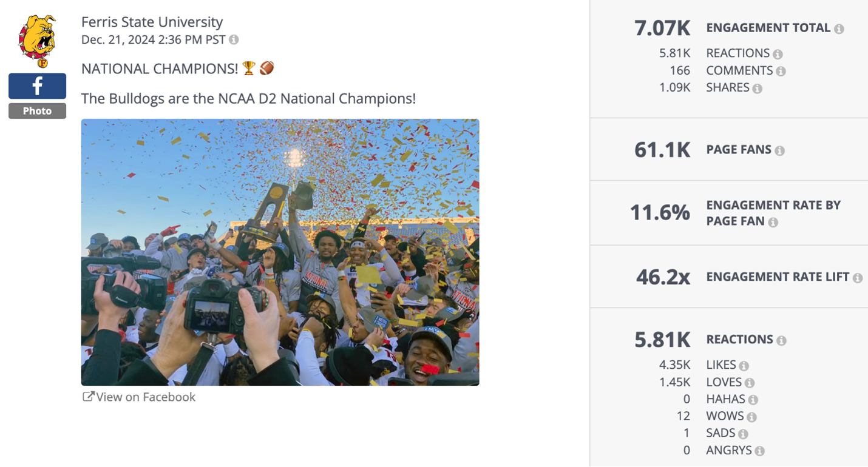
Task: Click the Photo post-type badge
Action: click(37, 110)
